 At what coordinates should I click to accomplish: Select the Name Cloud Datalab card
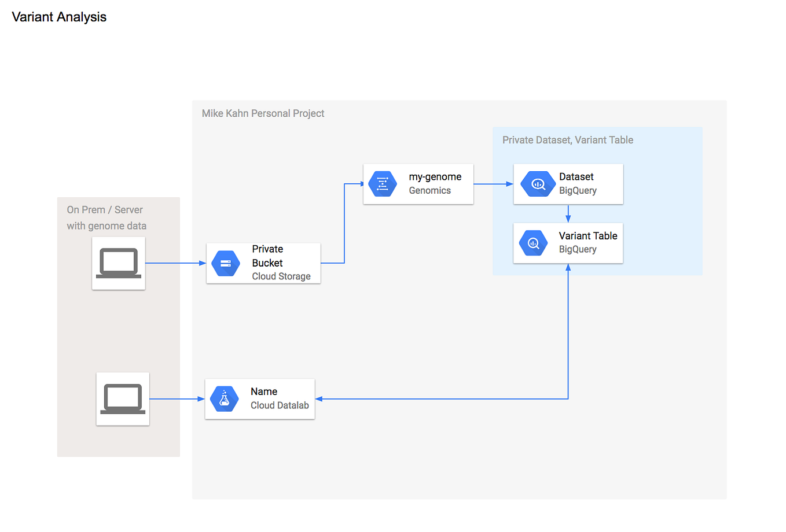tap(259, 398)
